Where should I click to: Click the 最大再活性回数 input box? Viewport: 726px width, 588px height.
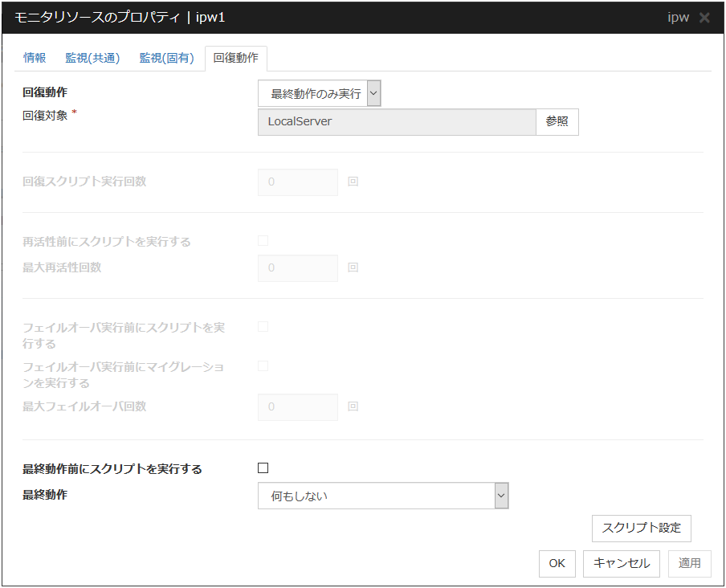click(x=298, y=267)
